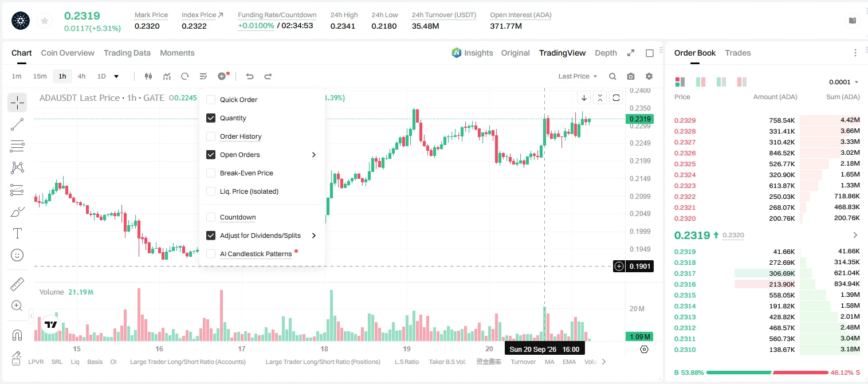Viewport: 868px width, 384px height.
Task: Select the ruler measure tool
Action: coord(17,284)
